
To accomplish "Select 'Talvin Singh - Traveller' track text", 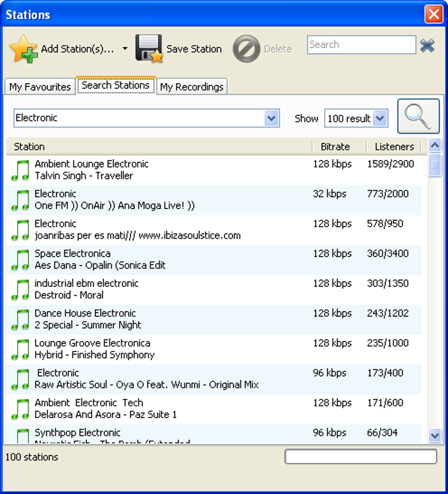I will pos(84,175).
